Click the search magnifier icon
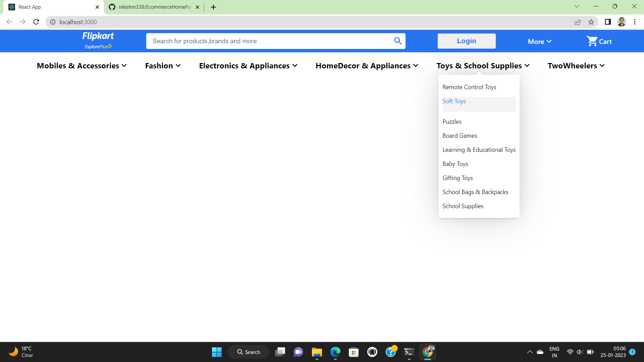 (398, 41)
